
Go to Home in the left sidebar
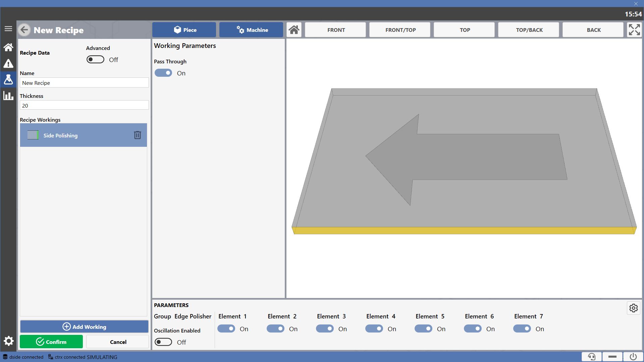click(x=8, y=47)
